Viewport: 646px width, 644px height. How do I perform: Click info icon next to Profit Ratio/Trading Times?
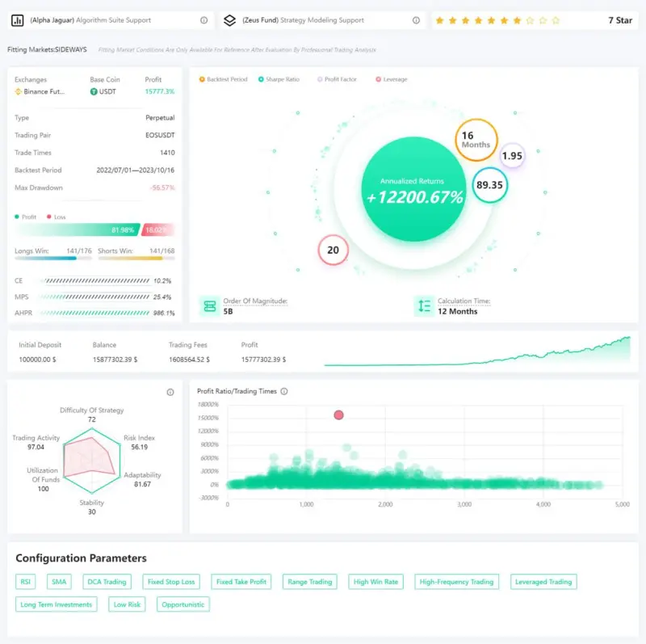pyautogui.click(x=284, y=391)
